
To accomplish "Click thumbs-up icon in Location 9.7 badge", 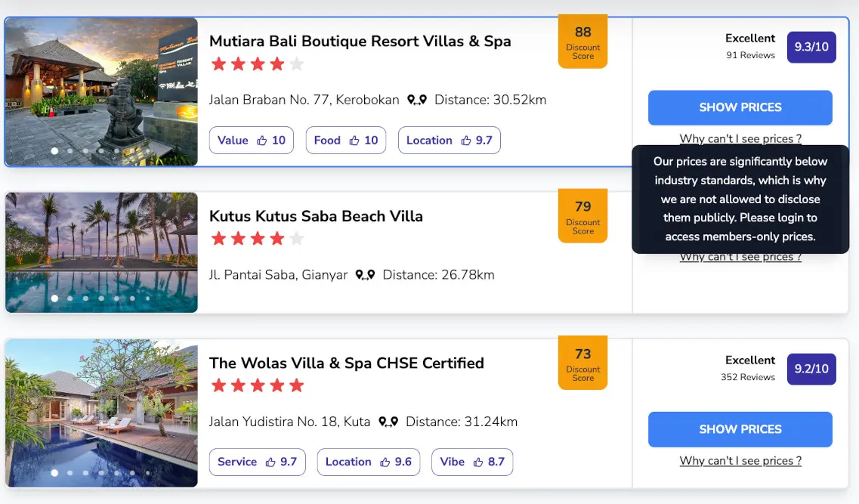I will point(466,141).
